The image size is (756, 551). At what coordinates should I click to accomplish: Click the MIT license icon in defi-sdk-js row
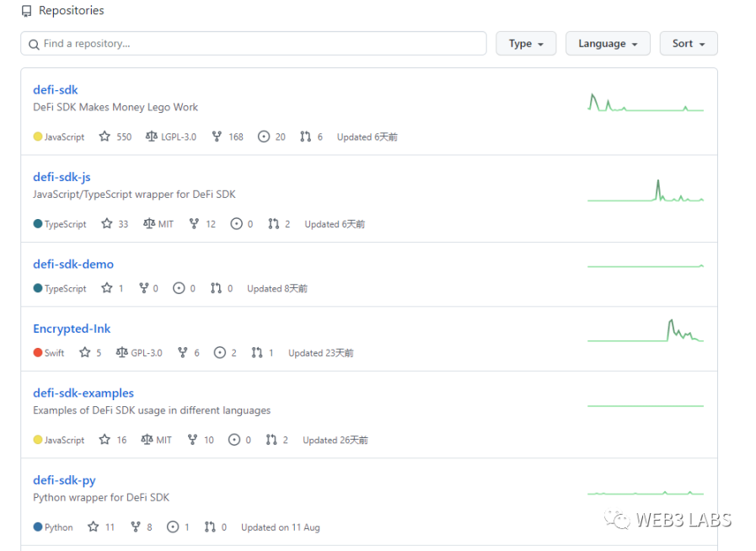pos(149,223)
